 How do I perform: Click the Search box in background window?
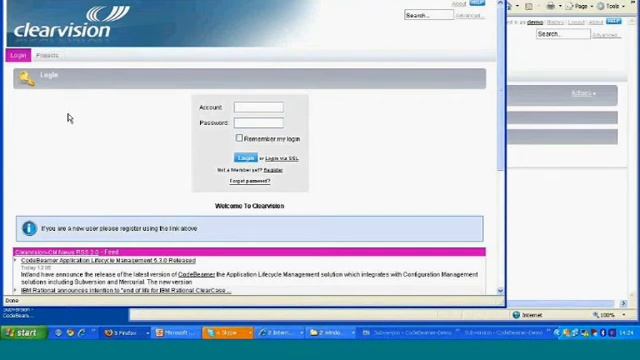pos(563,34)
